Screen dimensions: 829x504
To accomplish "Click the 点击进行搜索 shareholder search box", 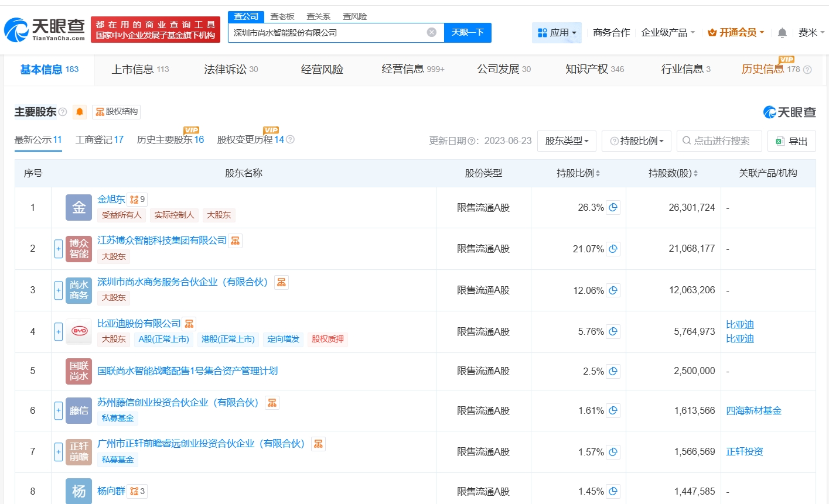I will (x=719, y=141).
